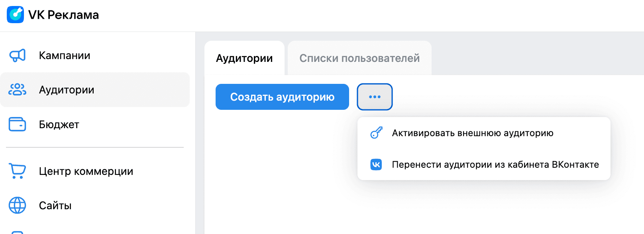Click the shopping cart icon for Центр коммерции
This screenshot has height=234, width=644.
[18, 171]
